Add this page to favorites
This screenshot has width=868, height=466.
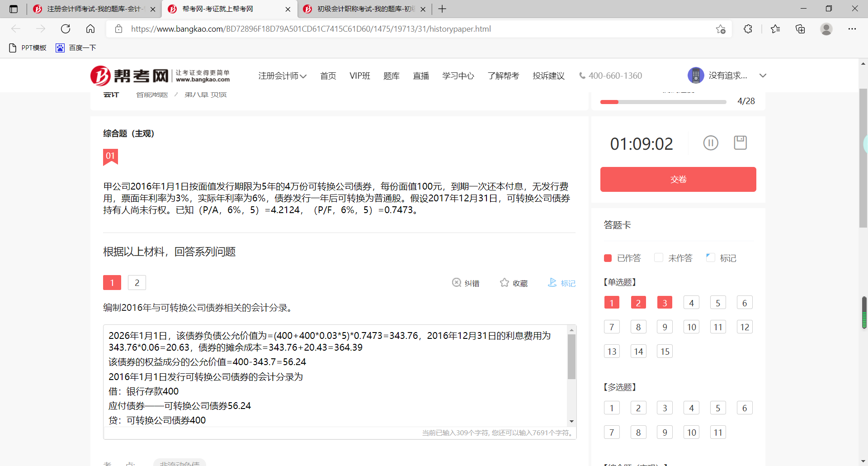click(721, 29)
